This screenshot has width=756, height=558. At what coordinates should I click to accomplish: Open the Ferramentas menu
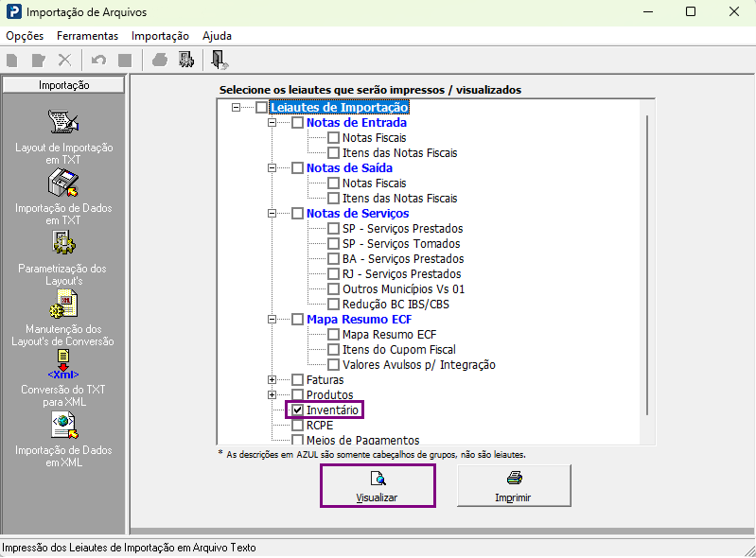pyautogui.click(x=87, y=36)
